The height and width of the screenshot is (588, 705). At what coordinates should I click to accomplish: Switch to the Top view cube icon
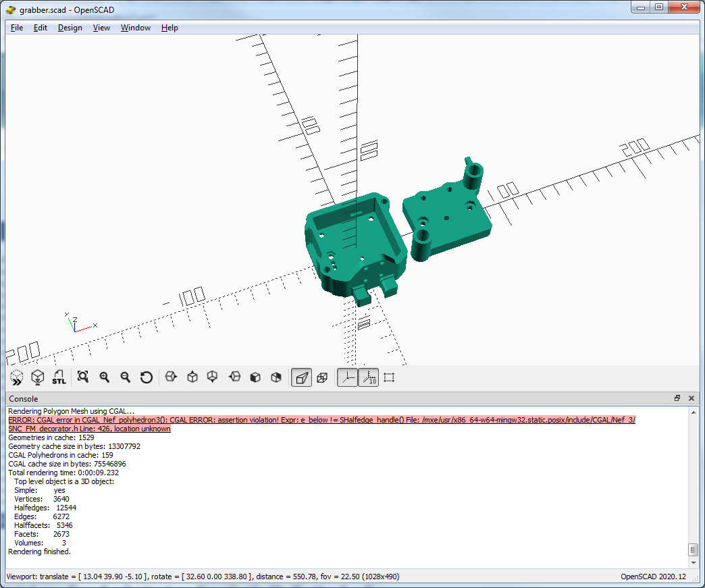(x=192, y=377)
